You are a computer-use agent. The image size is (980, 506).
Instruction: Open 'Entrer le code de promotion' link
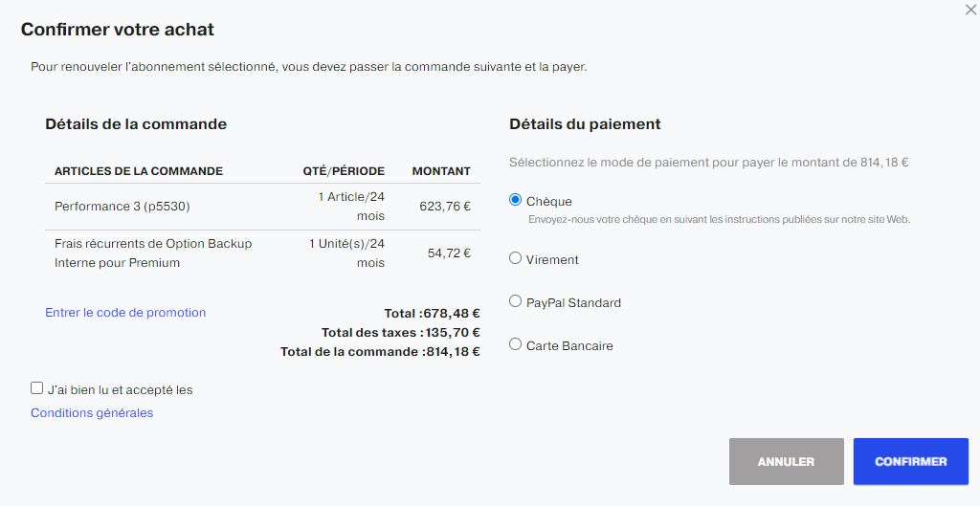pyautogui.click(x=125, y=313)
